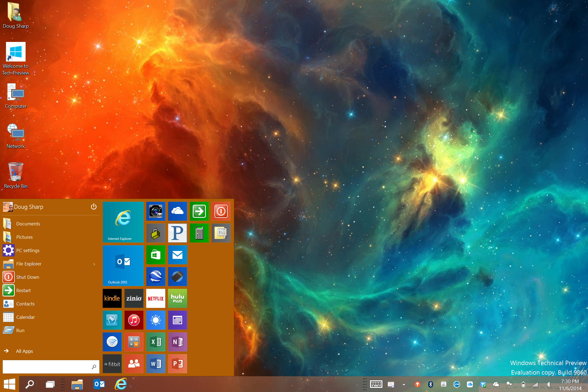Click the red Shut Down tile

coord(221,211)
